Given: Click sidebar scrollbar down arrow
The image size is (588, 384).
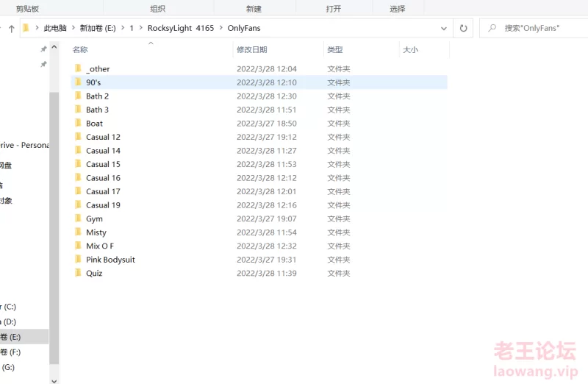Looking at the screenshot, I should tap(54, 380).
